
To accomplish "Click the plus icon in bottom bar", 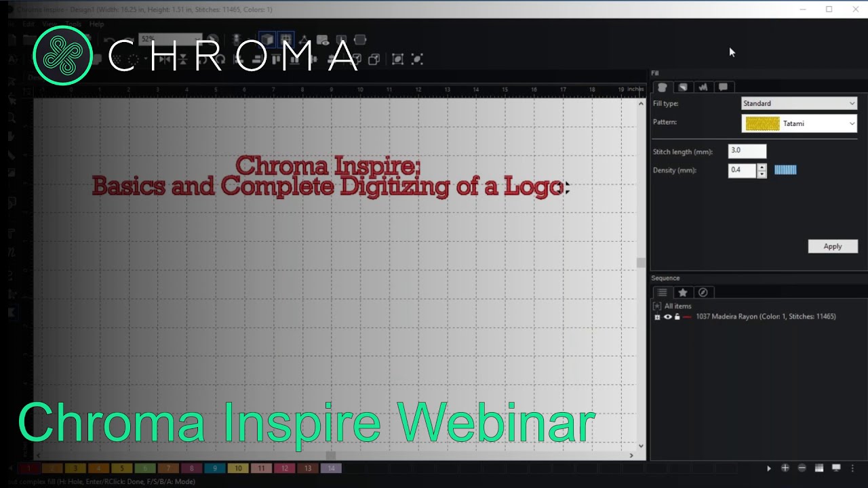I will (785, 468).
